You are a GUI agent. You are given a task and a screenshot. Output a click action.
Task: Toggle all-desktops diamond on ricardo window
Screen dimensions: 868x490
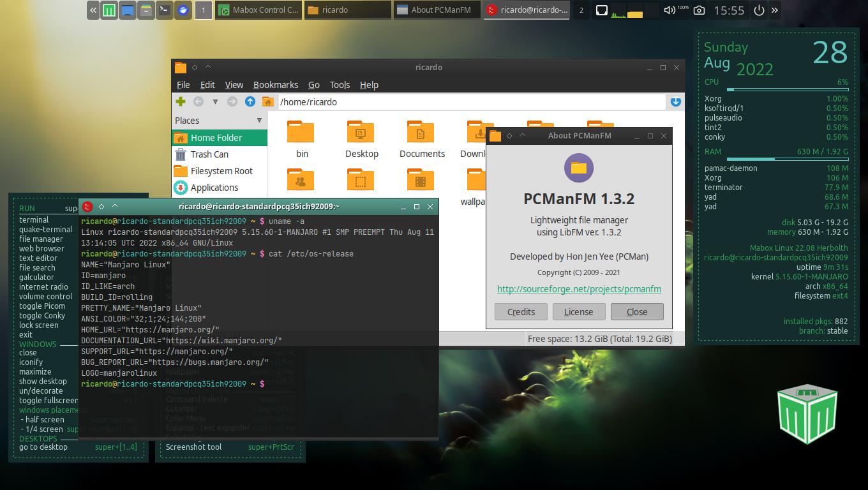pos(194,67)
